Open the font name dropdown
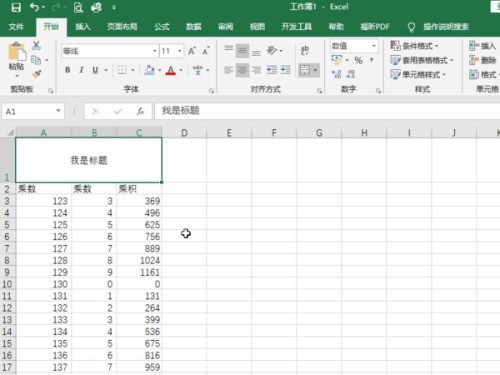The width and height of the screenshot is (500, 375). [155, 51]
